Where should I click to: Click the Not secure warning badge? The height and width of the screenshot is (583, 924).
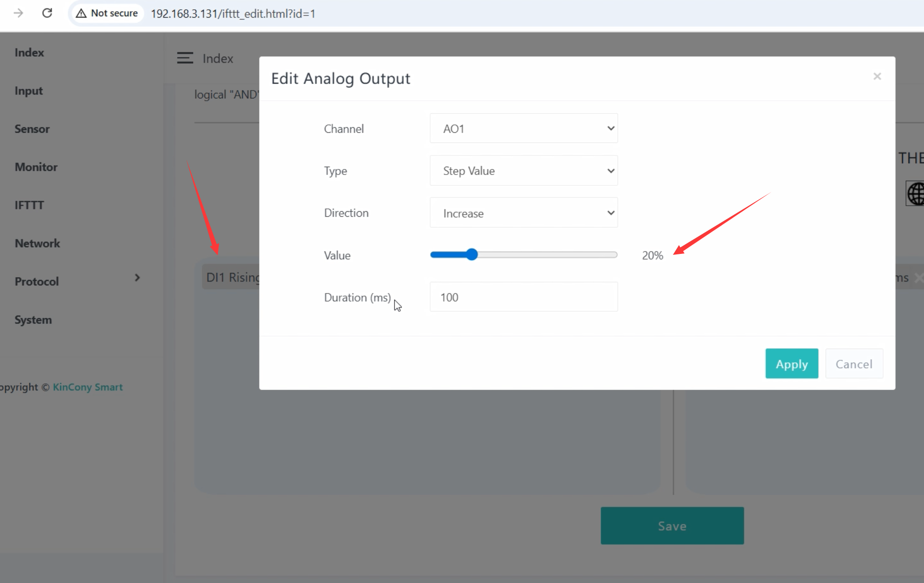click(108, 13)
